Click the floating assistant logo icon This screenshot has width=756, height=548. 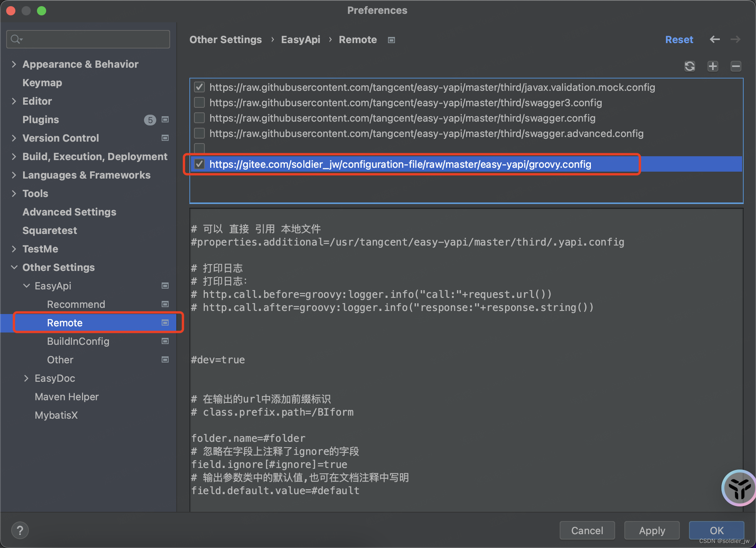click(x=739, y=488)
